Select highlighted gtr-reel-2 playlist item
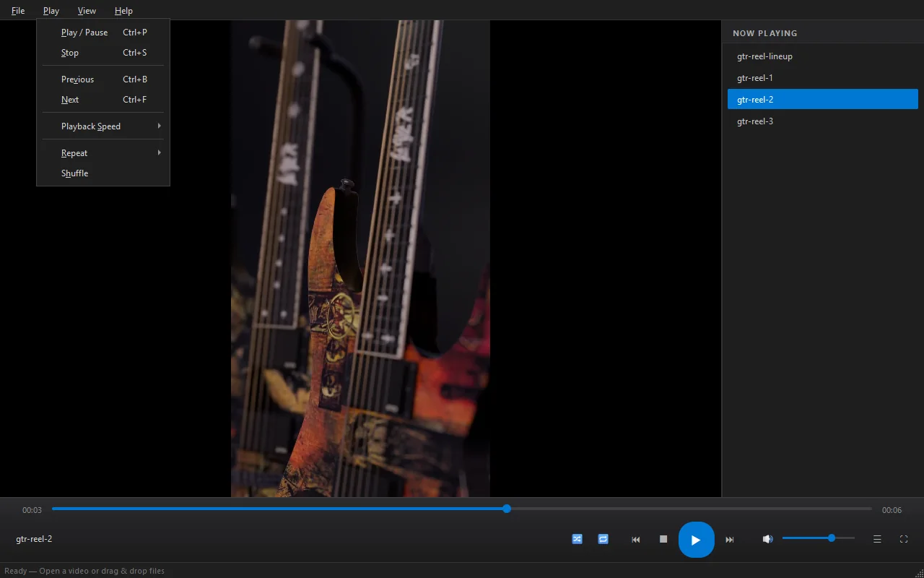Image resolution: width=924 pixels, height=578 pixels. (x=823, y=100)
